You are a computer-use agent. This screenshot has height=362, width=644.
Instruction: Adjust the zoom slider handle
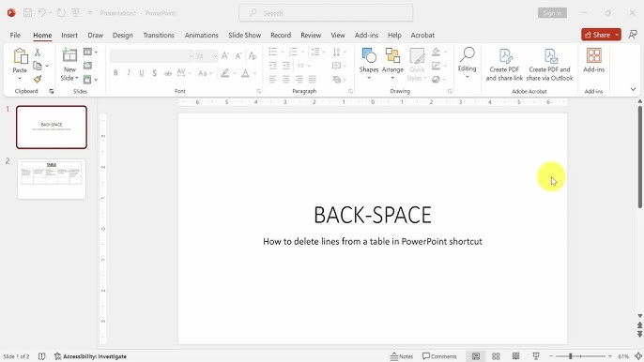(x=570, y=356)
